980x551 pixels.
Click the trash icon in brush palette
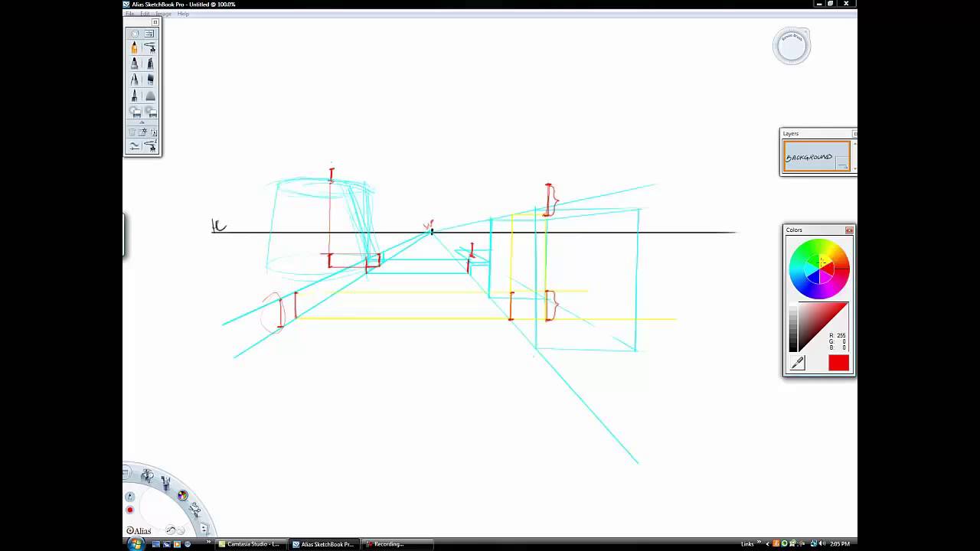pyautogui.click(x=132, y=132)
